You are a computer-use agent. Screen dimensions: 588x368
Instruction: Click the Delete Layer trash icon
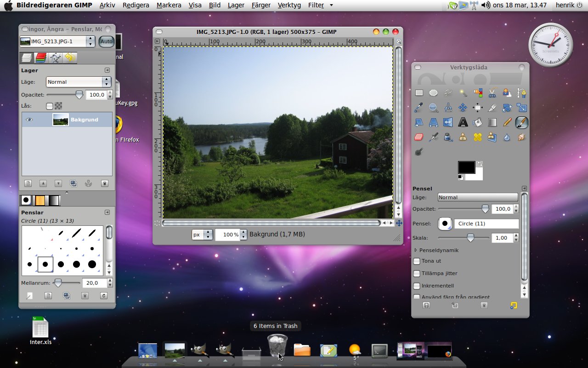(x=104, y=183)
